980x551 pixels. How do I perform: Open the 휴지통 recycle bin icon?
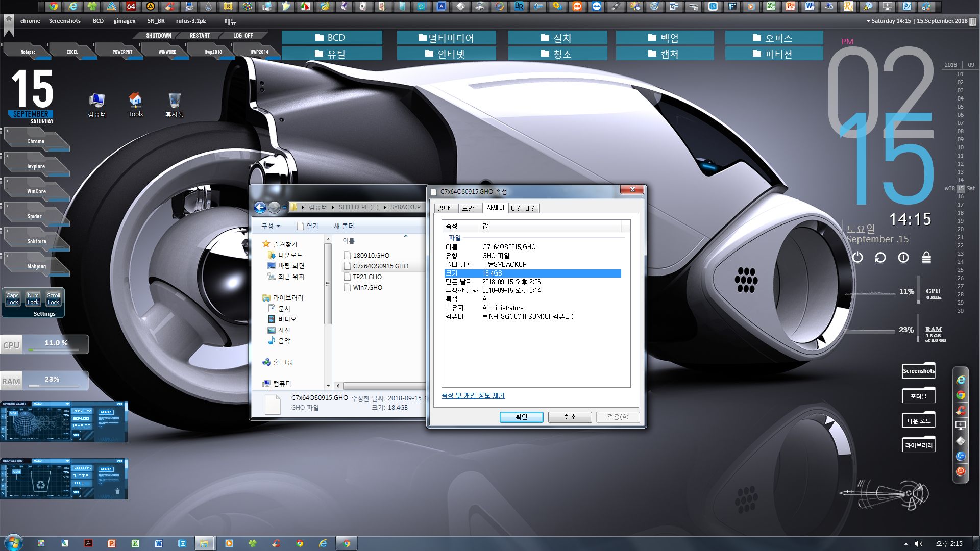174,105
